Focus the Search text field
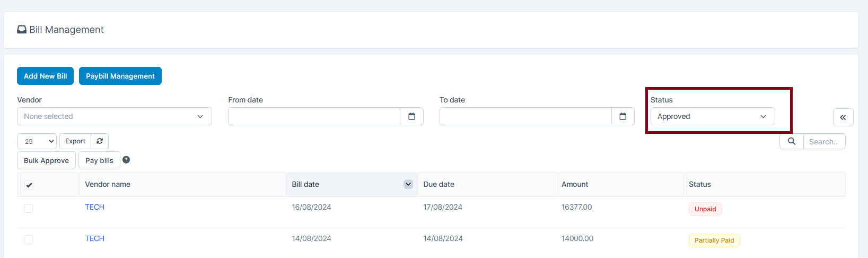This screenshot has width=868, height=258. click(824, 142)
